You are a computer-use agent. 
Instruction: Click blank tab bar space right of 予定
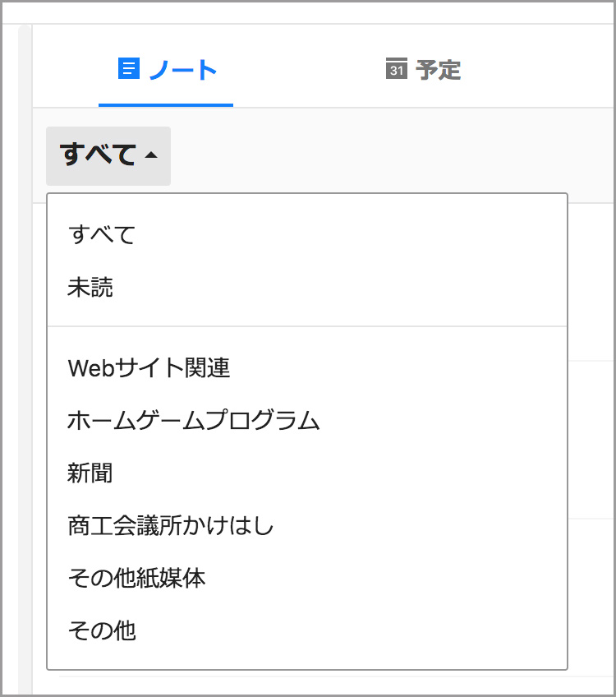542,70
